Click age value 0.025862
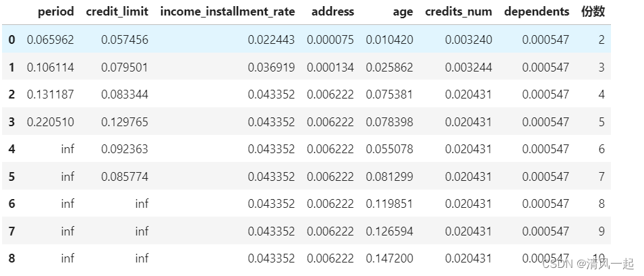Image resolution: width=644 pixels, height=276 pixels. 389,67
